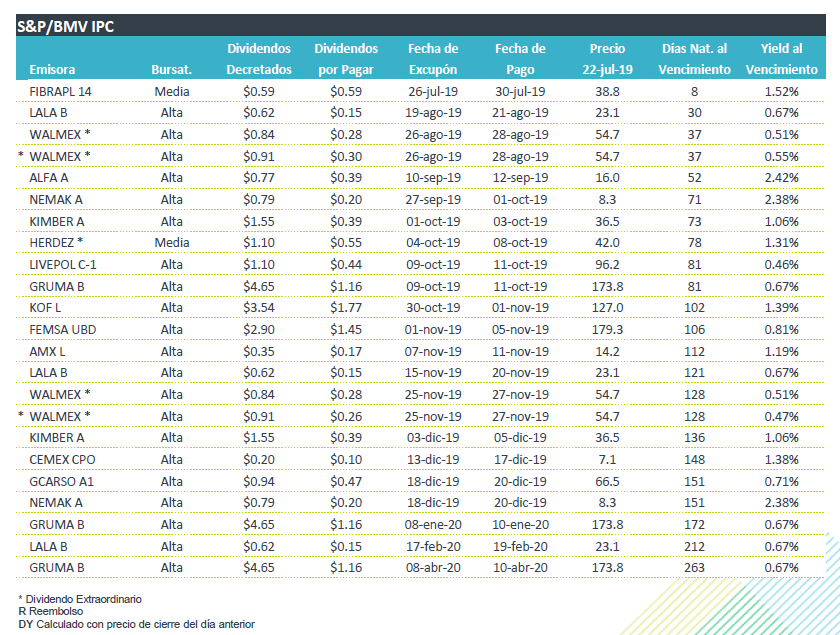This screenshot has height=635, width=840.
Task: Click the 2.42% yield value
Action: 782,178
